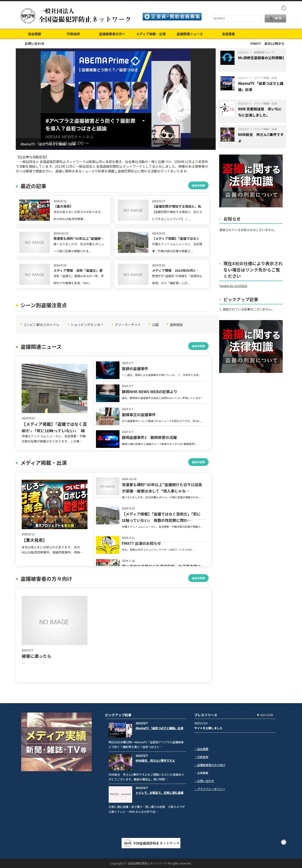Click the 過去の記事 link beside プレスリリース
Viewport: 302px width, 868px height.
(x=266, y=715)
